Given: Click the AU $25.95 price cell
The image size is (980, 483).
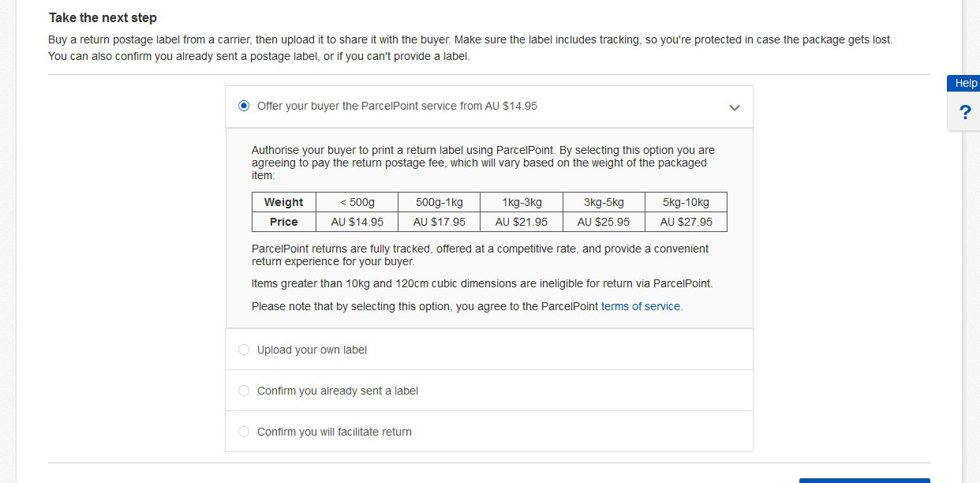Looking at the screenshot, I should tap(604, 222).
